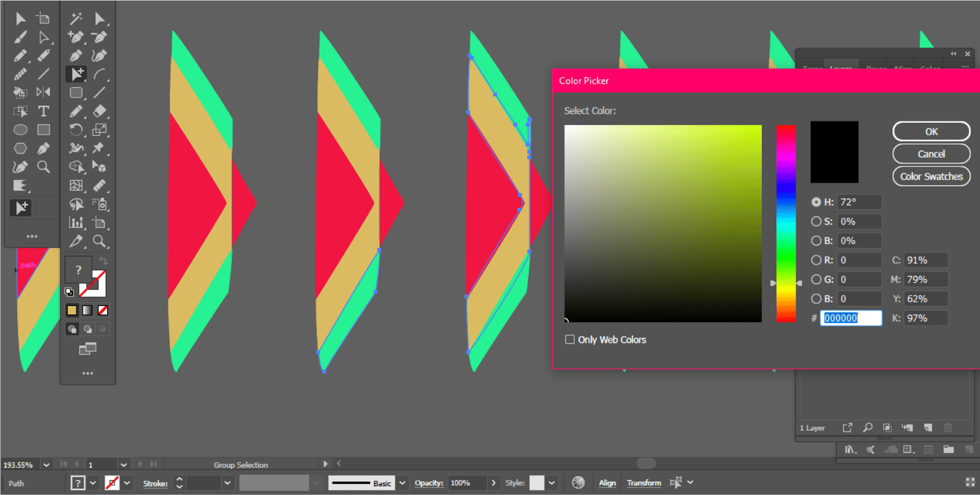Select the Rotate tool
Screen dimensions: 980x495
(76, 129)
